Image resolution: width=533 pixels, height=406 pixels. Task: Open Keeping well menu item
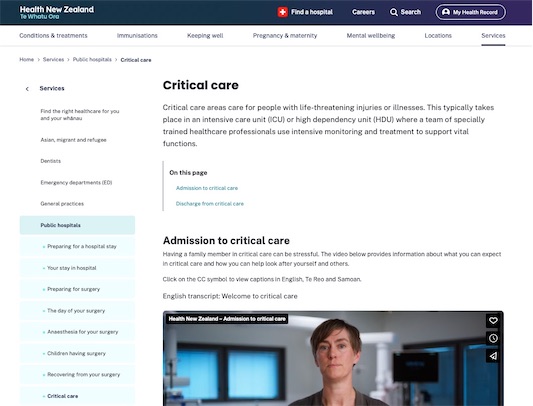click(205, 35)
